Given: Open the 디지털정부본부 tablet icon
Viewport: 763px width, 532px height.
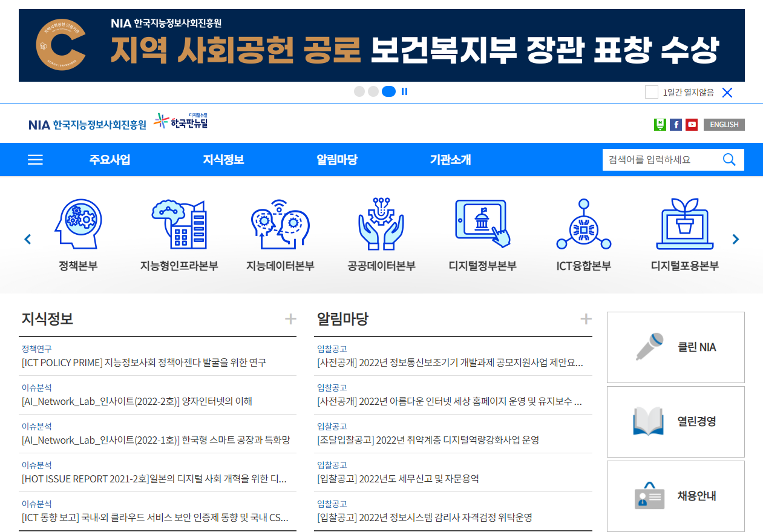Looking at the screenshot, I should pyautogui.click(x=482, y=224).
